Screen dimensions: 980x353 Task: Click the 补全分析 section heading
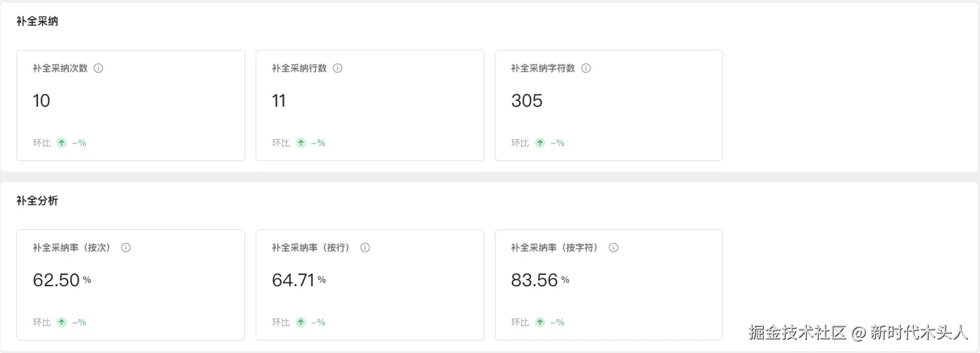click(x=37, y=201)
